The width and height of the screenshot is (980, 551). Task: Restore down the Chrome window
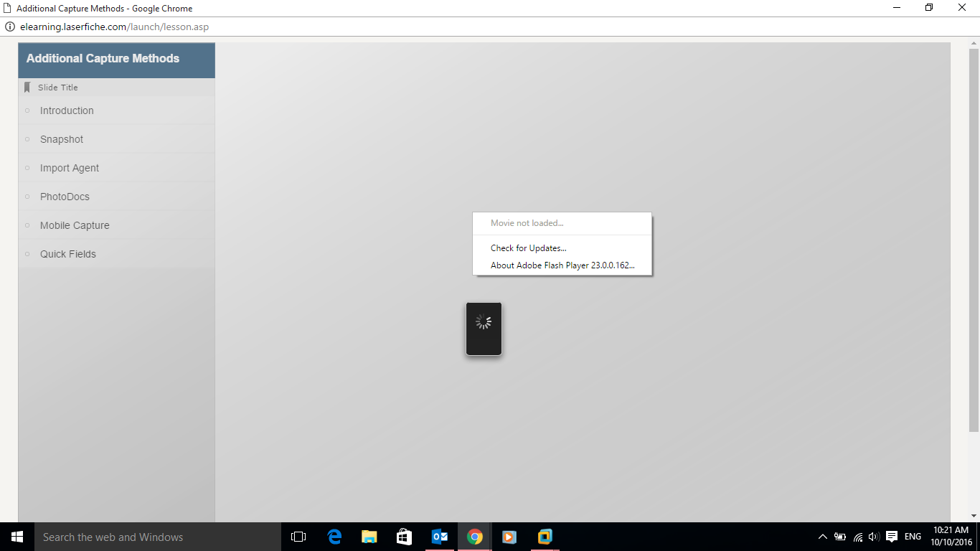pyautogui.click(x=929, y=8)
